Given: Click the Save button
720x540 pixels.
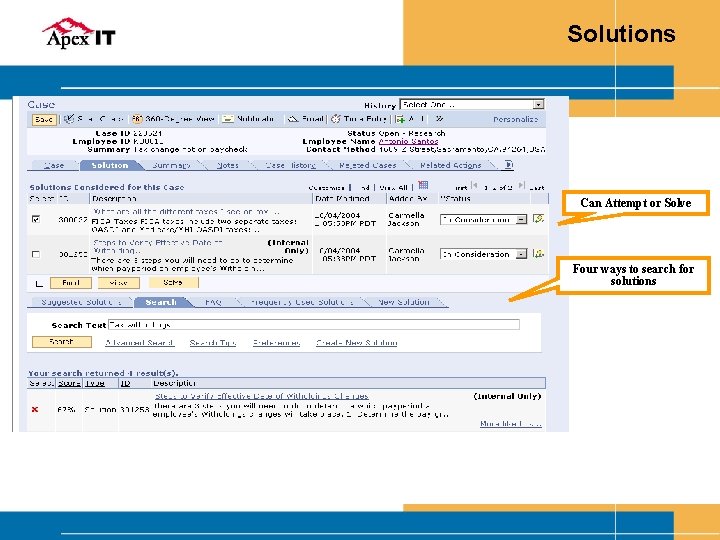Looking at the screenshot, I should [44, 119].
